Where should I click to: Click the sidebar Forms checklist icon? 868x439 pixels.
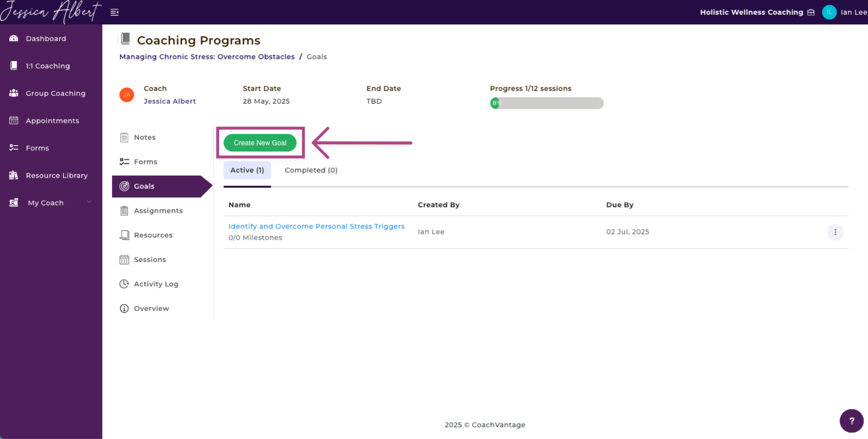tap(14, 148)
